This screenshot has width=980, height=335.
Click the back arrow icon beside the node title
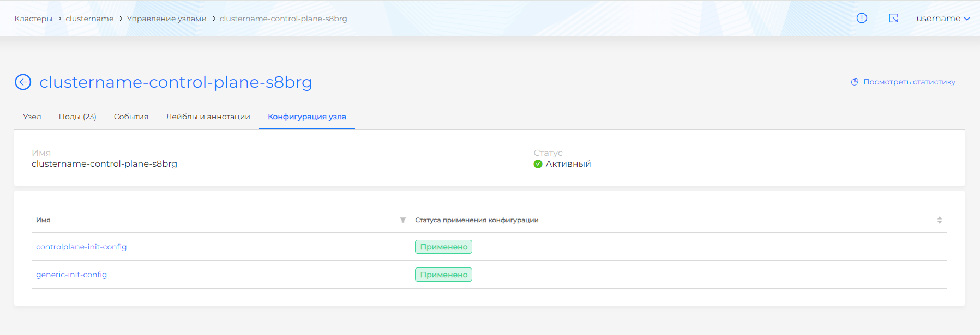point(23,82)
